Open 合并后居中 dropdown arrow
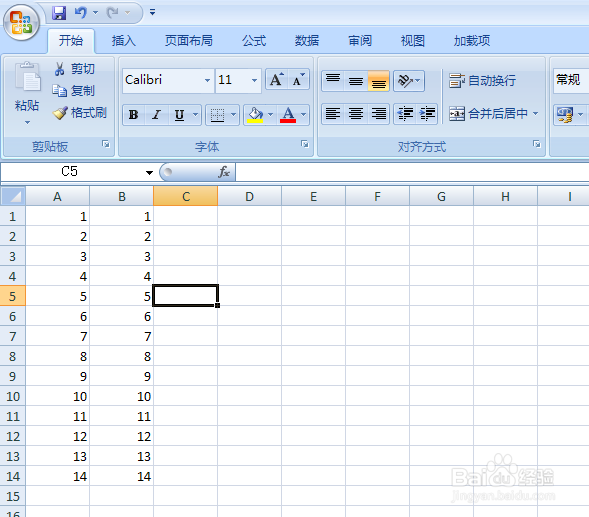The width and height of the screenshot is (589, 517). click(536, 113)
